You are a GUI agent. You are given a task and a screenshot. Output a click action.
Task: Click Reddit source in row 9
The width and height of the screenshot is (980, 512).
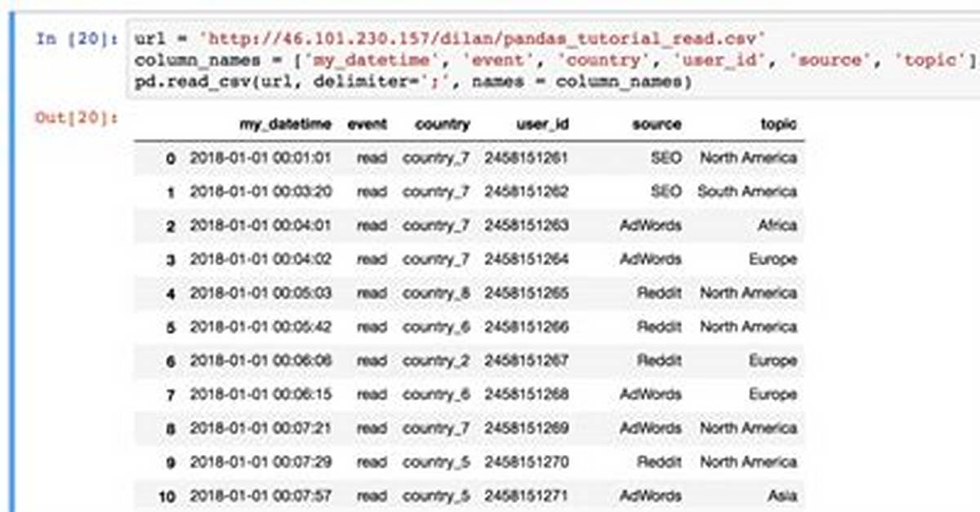(x=659, y=462)
